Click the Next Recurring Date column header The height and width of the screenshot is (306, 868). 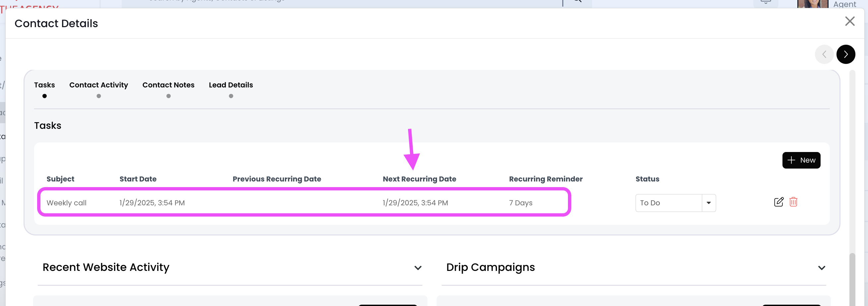[419, 179]
